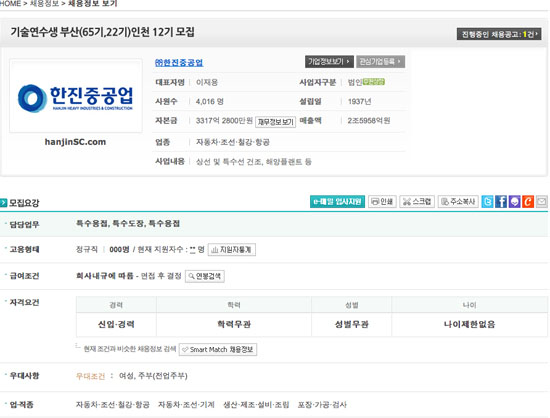Viewport: 550px width, 418px height.
Task: Go to HOME in breadcrumb
Action: [10, 4]
